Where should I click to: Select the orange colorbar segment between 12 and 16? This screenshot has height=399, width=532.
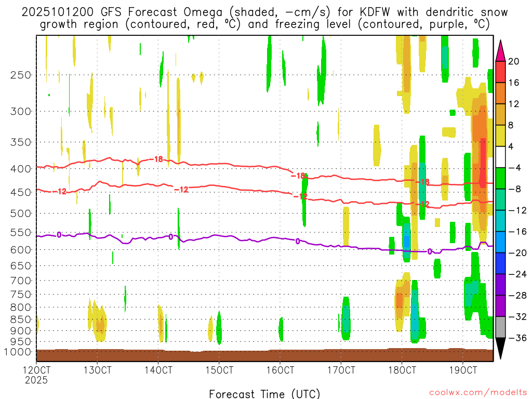500,93
